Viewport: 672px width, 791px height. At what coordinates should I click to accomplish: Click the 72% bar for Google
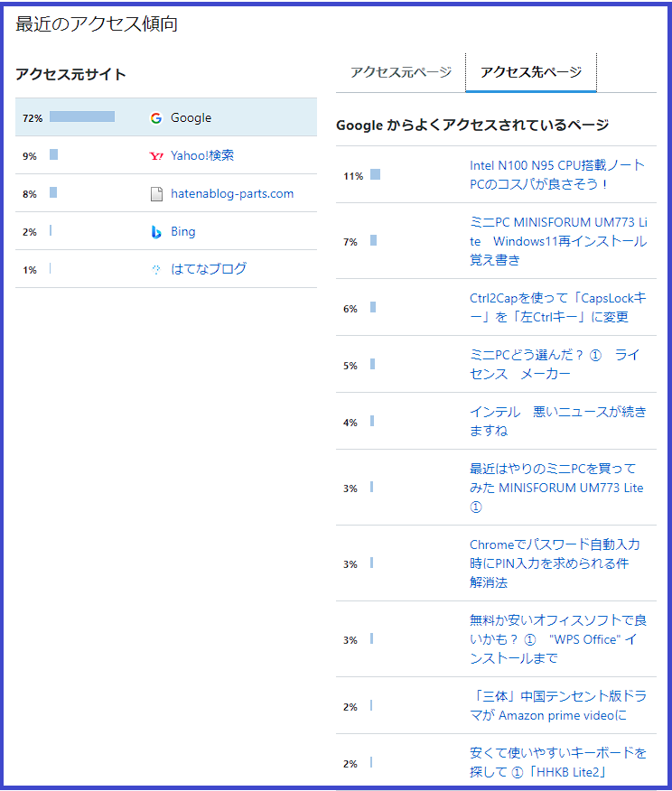(x=82, y=116)
